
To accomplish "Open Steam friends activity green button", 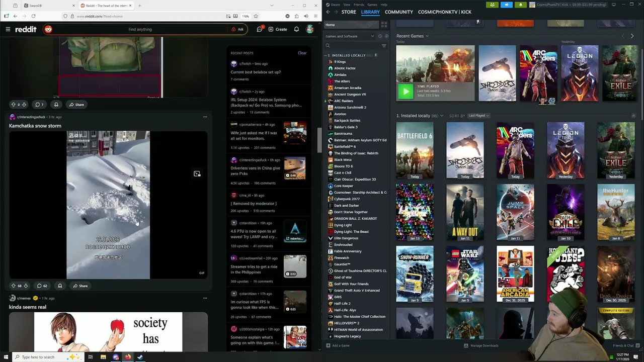I will 492,5.
